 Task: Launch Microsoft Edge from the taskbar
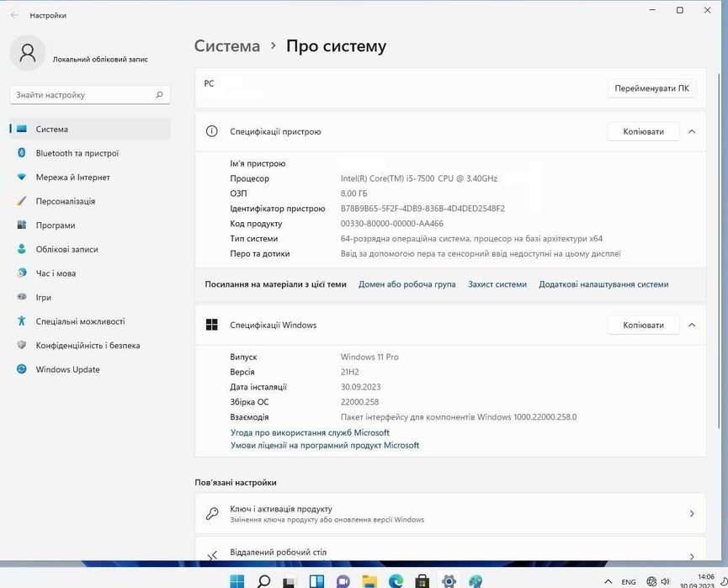[x=396, y=581]
